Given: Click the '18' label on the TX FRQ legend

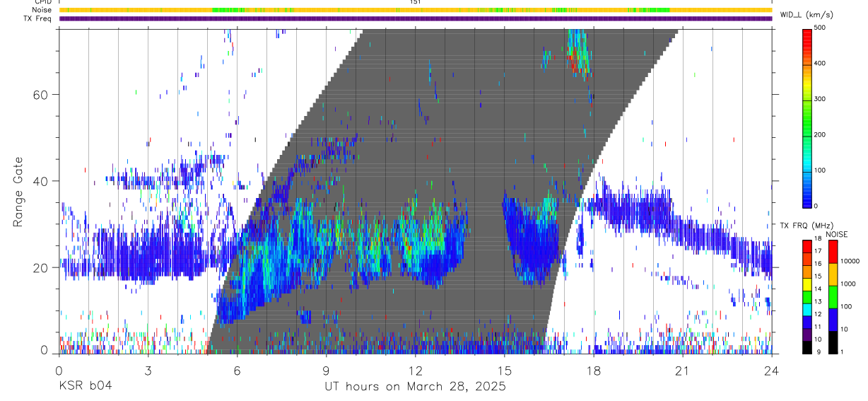Looking at the screenshot, I should coord(819,239).
